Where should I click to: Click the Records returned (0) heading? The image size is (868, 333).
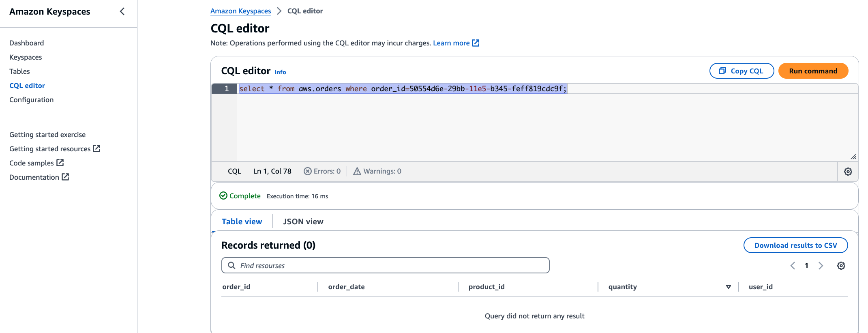point(268,245)
